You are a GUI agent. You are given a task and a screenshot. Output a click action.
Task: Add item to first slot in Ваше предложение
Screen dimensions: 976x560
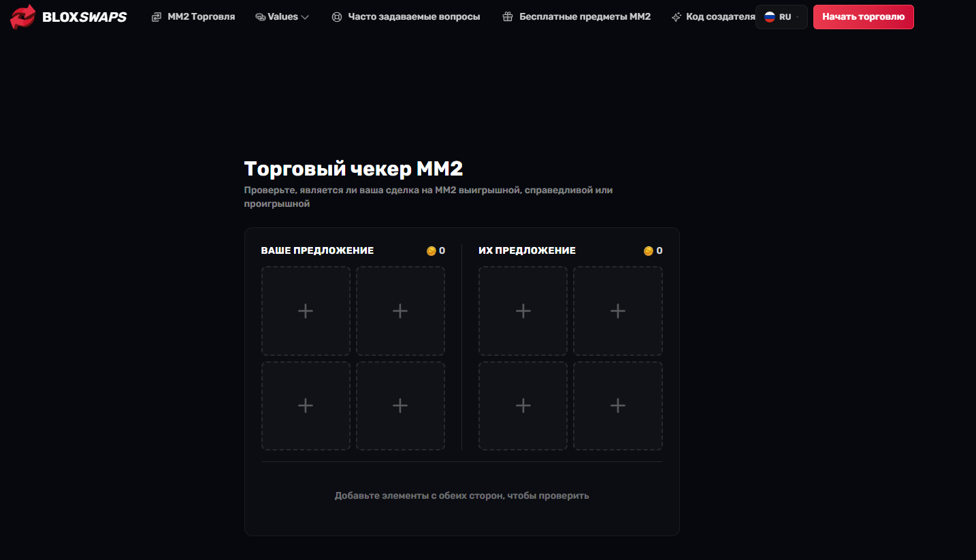(306, 311)
